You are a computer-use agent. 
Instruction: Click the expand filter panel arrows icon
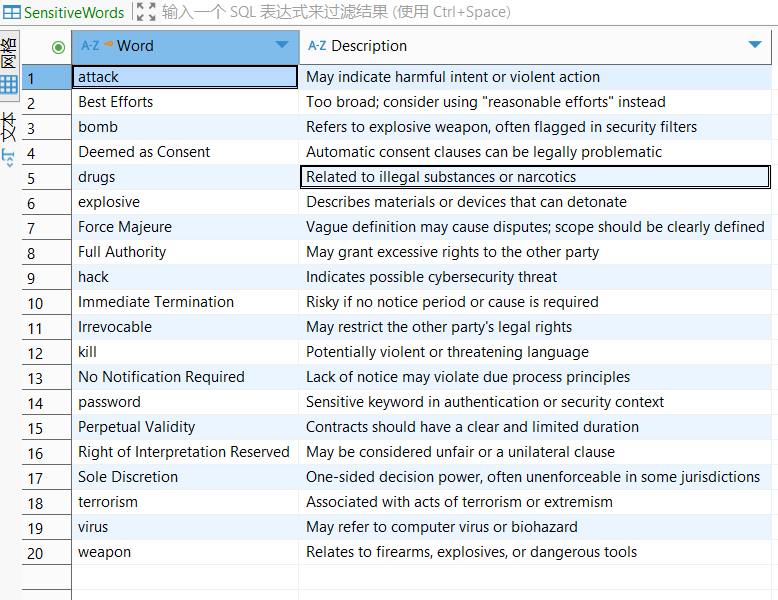146,12
